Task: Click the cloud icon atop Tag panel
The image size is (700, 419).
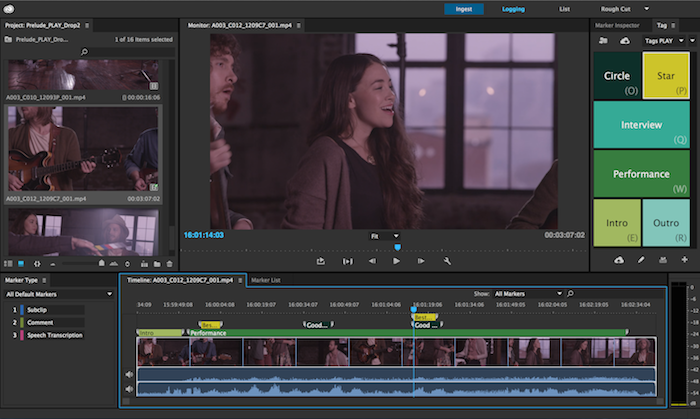Action: [x=625, y=41]
